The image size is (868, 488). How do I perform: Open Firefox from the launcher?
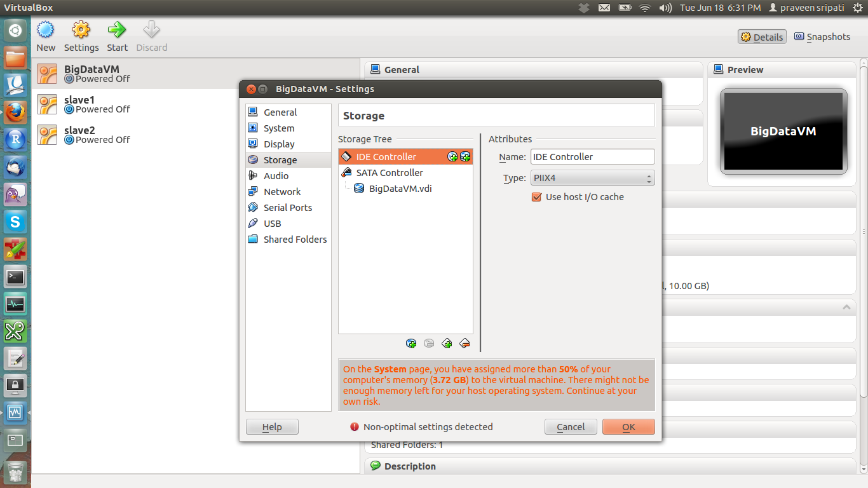pos(15,112)
